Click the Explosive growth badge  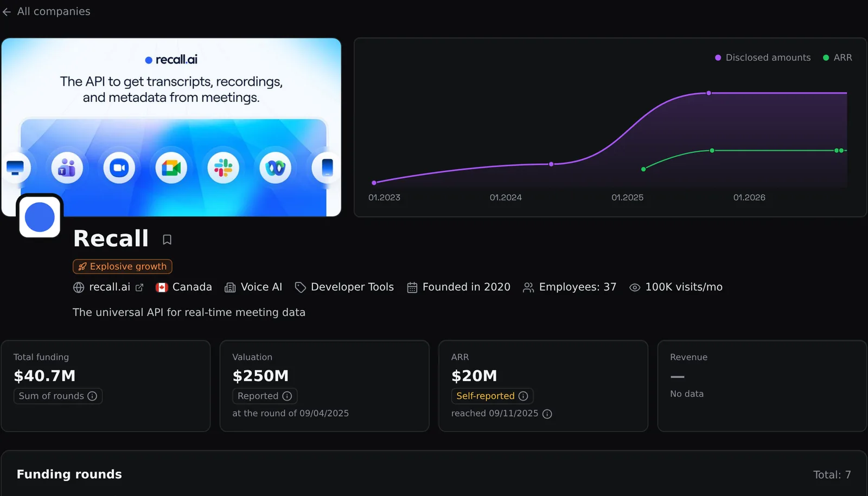pyautogui.click(x=123, y=266)
